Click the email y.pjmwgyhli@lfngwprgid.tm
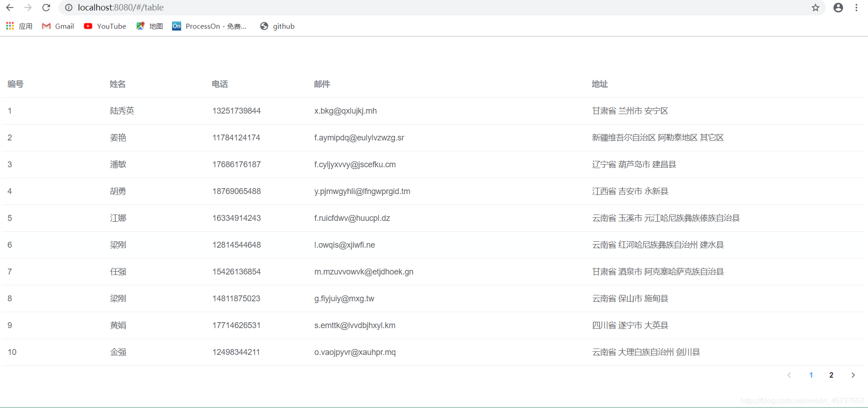868x409 pixels. pyautogui.click(x=362, y=191)
